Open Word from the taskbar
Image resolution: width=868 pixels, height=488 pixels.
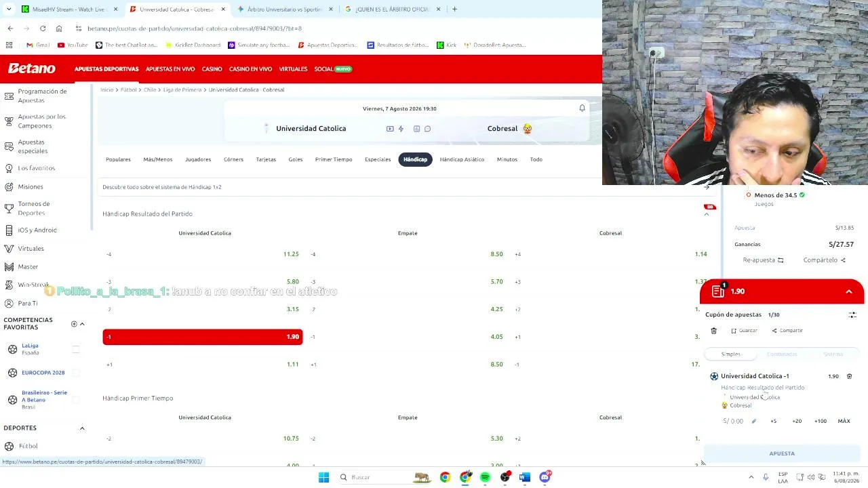click(x=525, y=477)
